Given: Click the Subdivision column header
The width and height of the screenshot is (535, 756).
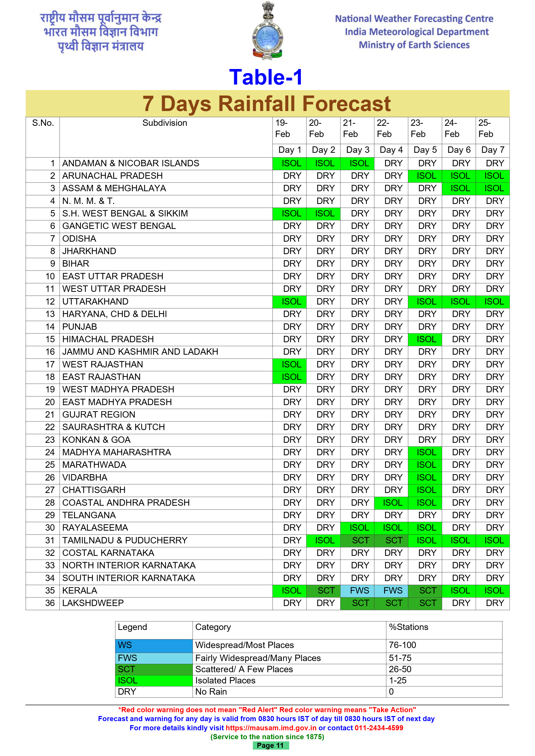Looking at the screenshot, I should point(165,123).
